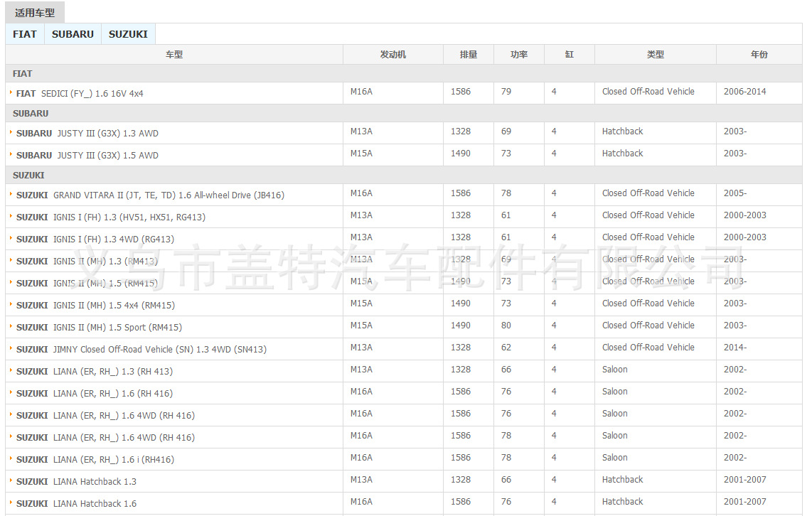812x516 pixels.
Task: Open SUBARU JUSTY III (G3X) 1.3 AWD link
Action: 87,134
